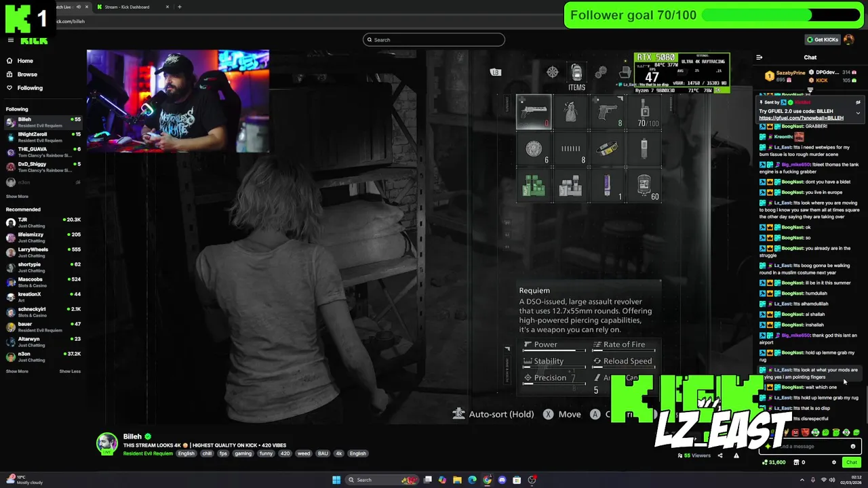This screenshot has width=868, height=488.
Task: Open TJR recommended channel
Action: (42, 222)
